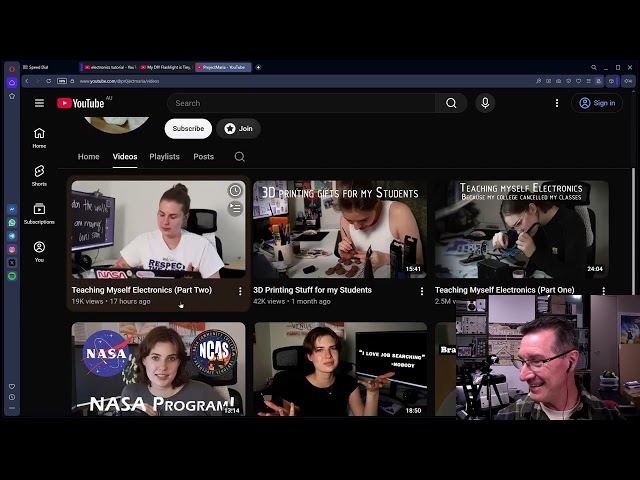The width and height of the screenshot is (640, 480).
Task: Add Part Two video to Watch Later
Action: pyautogui.click(x=235, y=191)
